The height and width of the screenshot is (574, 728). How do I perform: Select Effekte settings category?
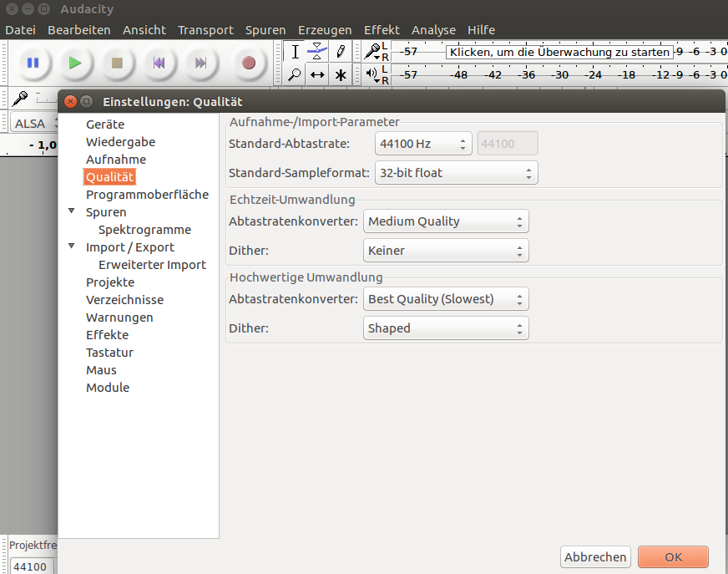(107, 335)
